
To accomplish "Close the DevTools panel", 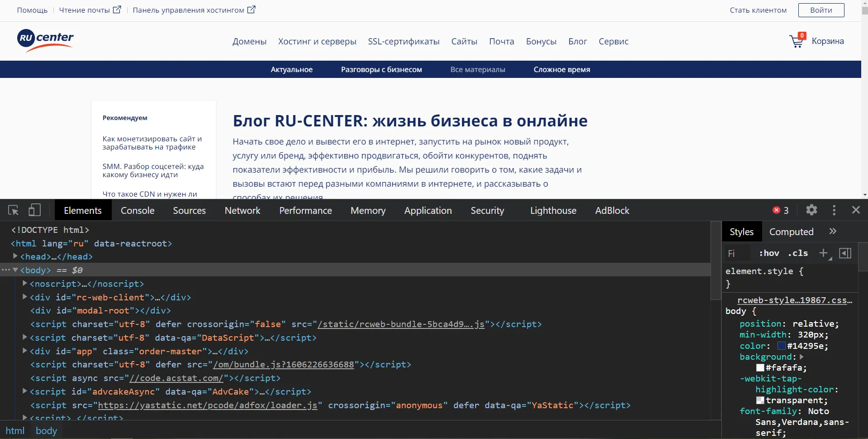I will (856, 210).
